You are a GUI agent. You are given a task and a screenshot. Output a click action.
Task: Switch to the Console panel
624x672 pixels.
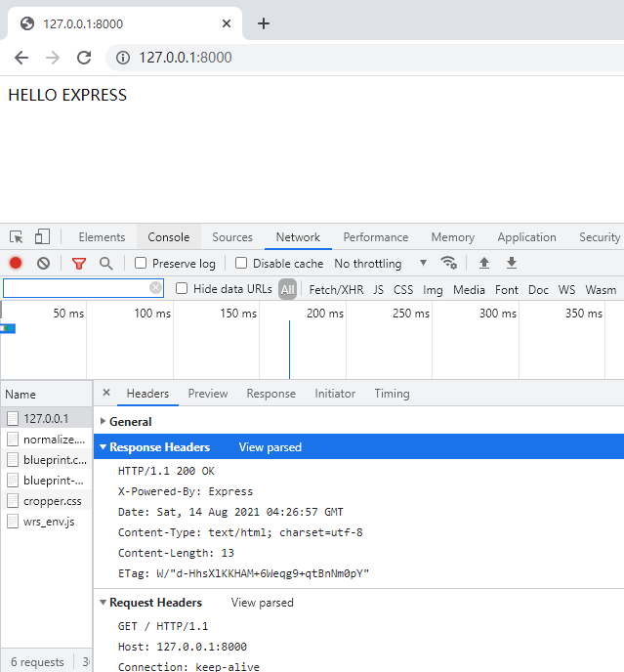[168, 237]
